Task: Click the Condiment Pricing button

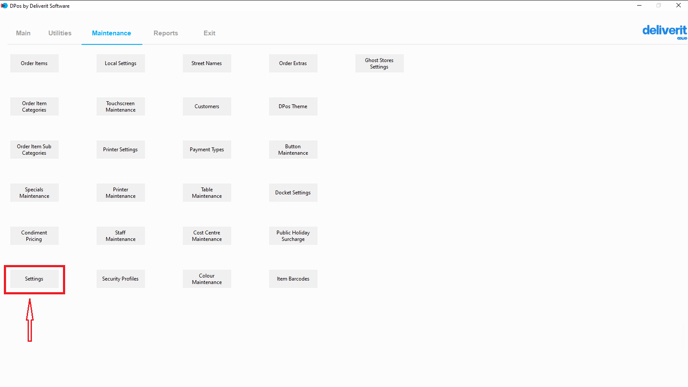Action: tap(34, 236)
